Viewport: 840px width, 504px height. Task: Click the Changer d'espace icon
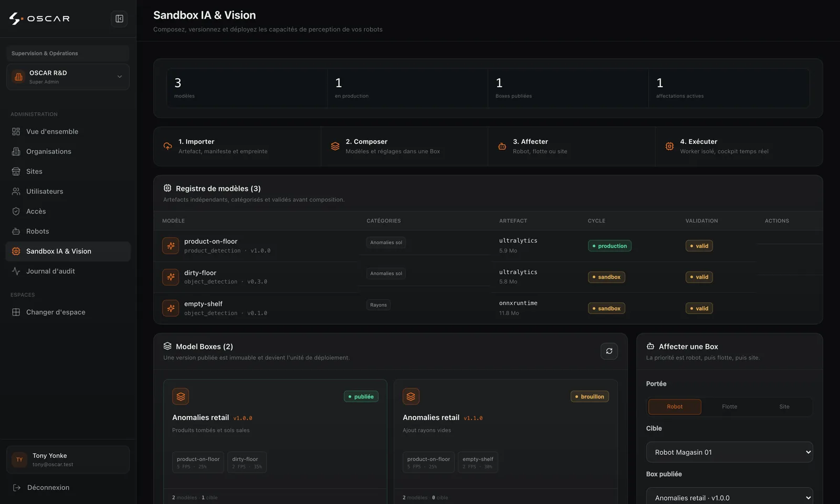[x=16, y=312]
